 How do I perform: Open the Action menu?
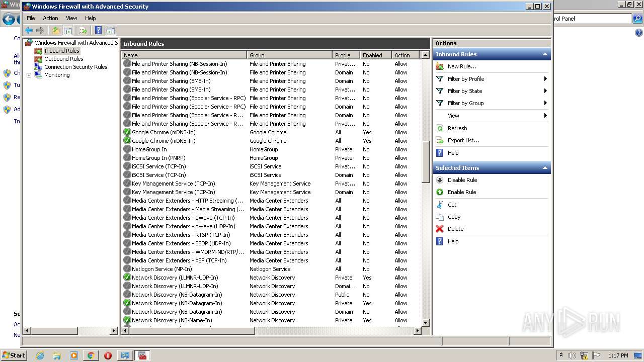point(50,18)
